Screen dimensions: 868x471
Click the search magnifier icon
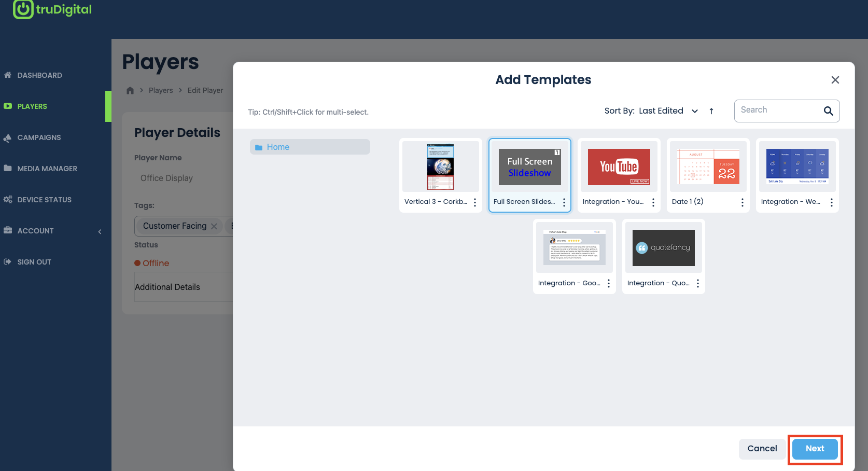(x=828, y=111)
